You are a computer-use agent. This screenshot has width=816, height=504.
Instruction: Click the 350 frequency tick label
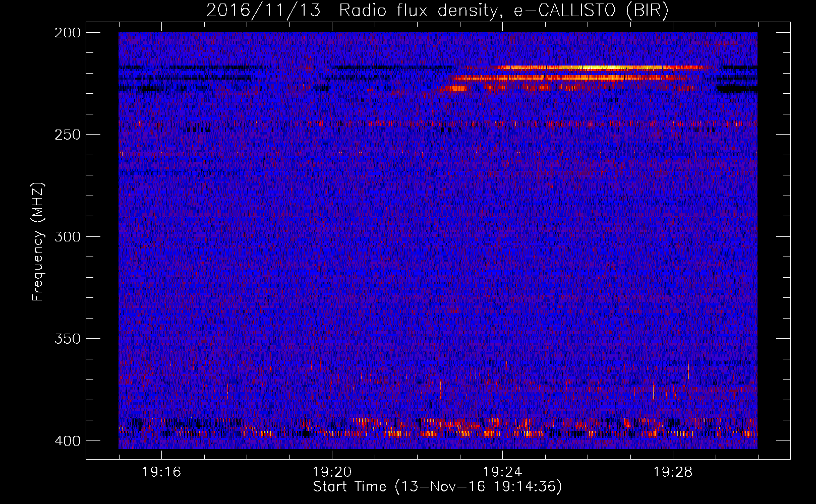click(x=67, y=339)
